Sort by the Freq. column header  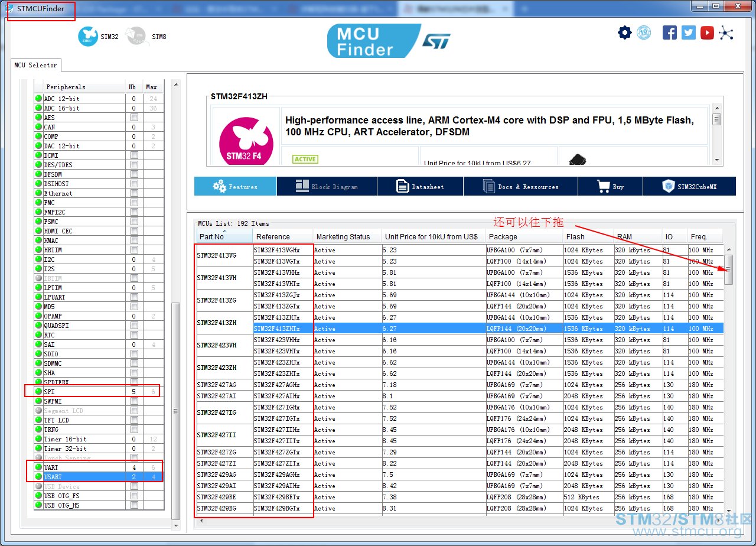click(x=705, y=236)
